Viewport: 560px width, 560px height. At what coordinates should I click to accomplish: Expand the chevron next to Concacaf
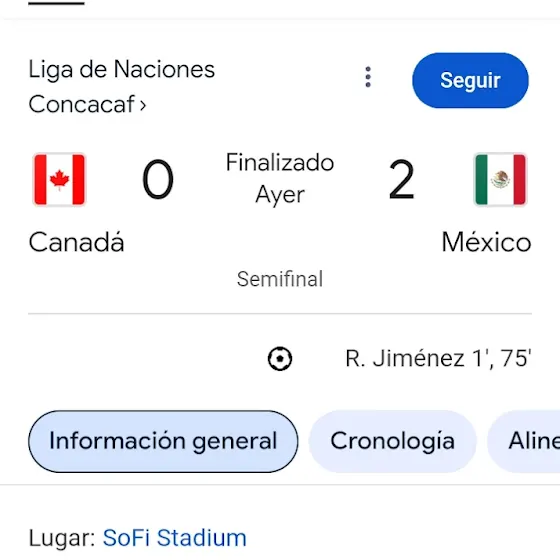(x=143, y=105)
